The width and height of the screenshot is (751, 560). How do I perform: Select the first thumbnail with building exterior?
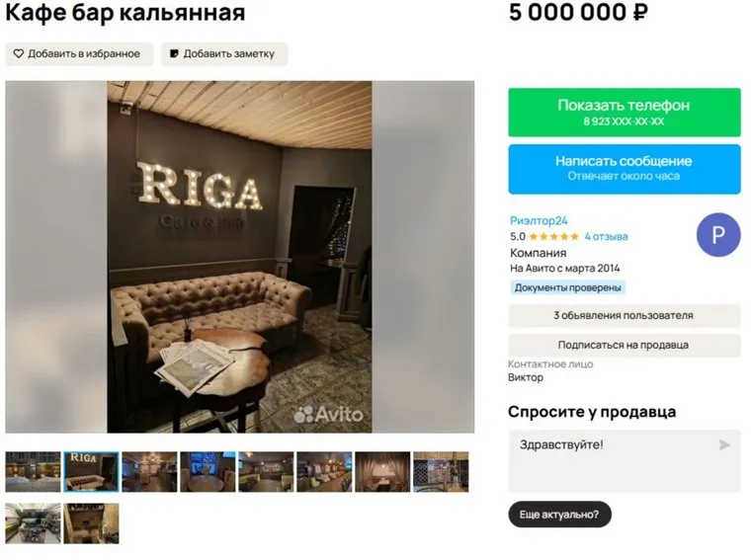pos(33,472)
